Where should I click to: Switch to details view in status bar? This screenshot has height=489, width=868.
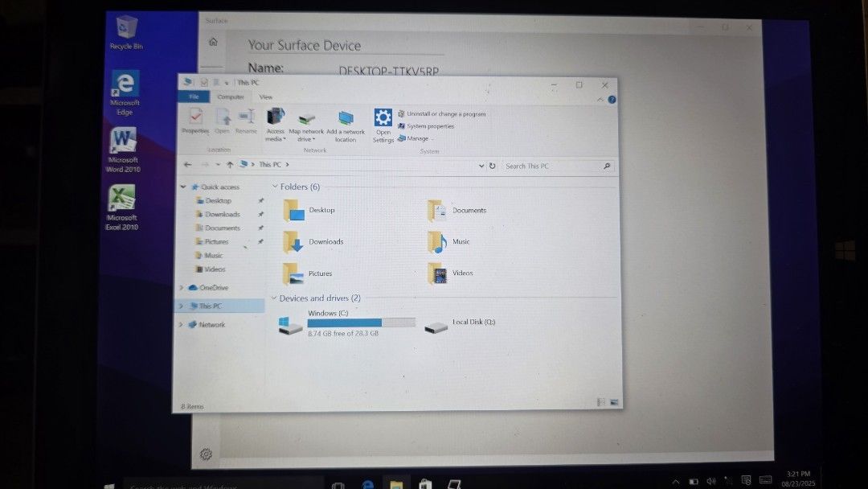(x=601, y=402)
